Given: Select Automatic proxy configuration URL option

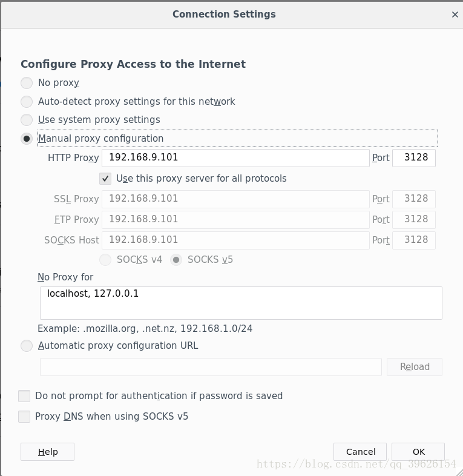Looking at the screenshot, I should 27,346.
